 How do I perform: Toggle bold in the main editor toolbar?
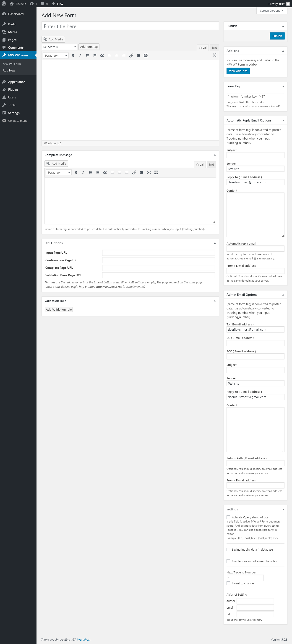73,55
